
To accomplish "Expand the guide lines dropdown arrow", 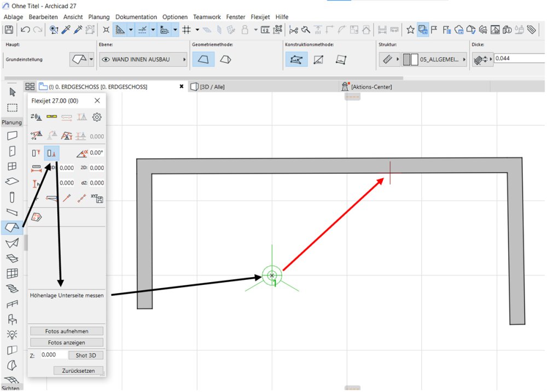I will pyautogui.click(x=131, y=30).
